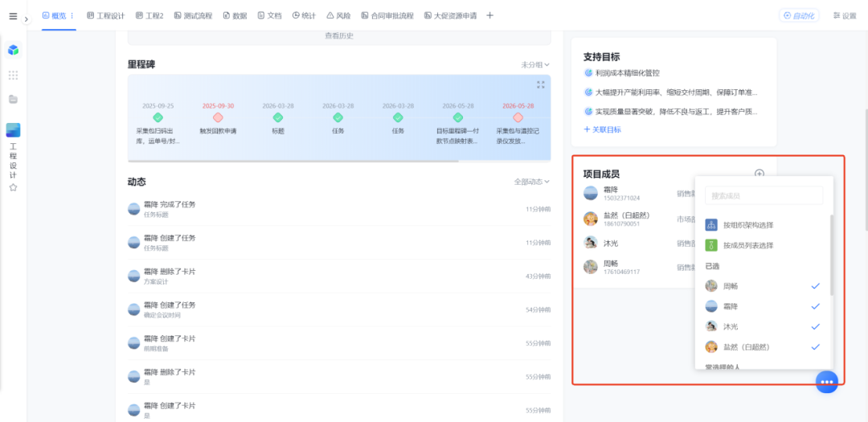Open goal starting with 大幅提升产能利用率
Image resolution: width=868 pixels, height=422 pixels.
tap(671, 92)
